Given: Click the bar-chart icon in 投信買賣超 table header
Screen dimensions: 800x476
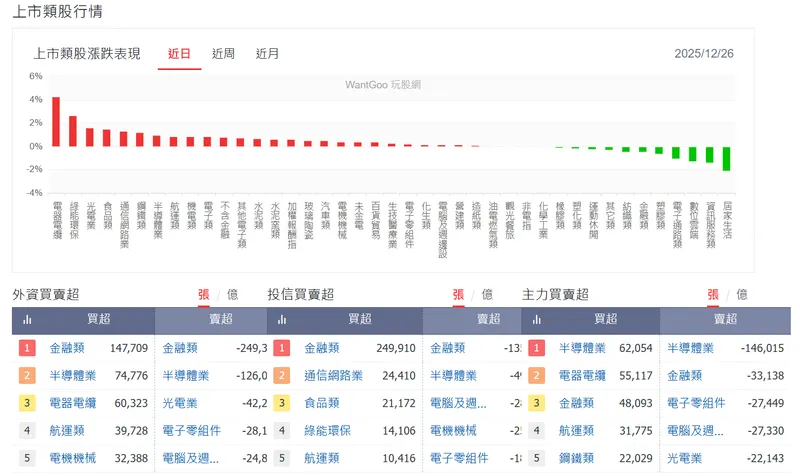Looking at the screenshot, I should coord(283,320).
